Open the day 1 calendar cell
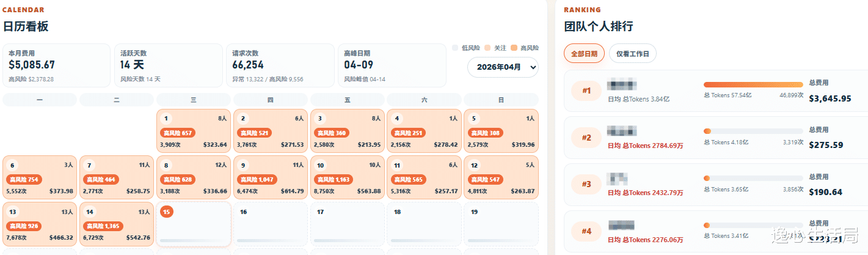This screenshot has height=255, width=868. pos(194,131)
